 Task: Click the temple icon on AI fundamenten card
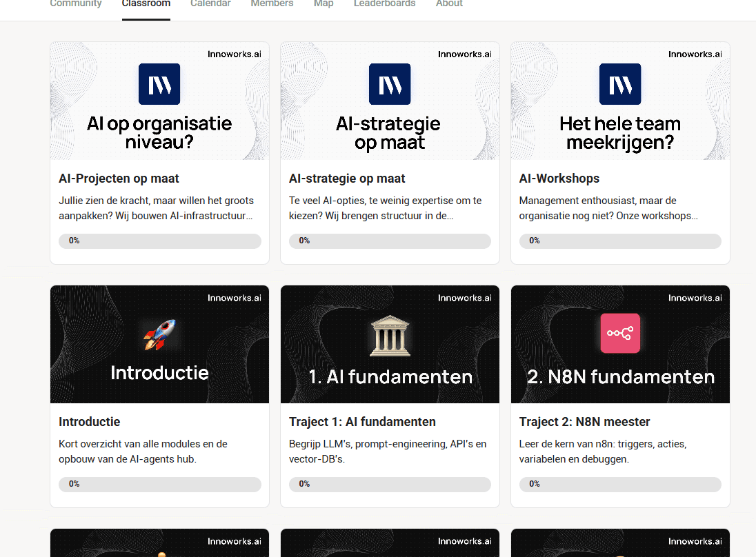pos(390,336)
